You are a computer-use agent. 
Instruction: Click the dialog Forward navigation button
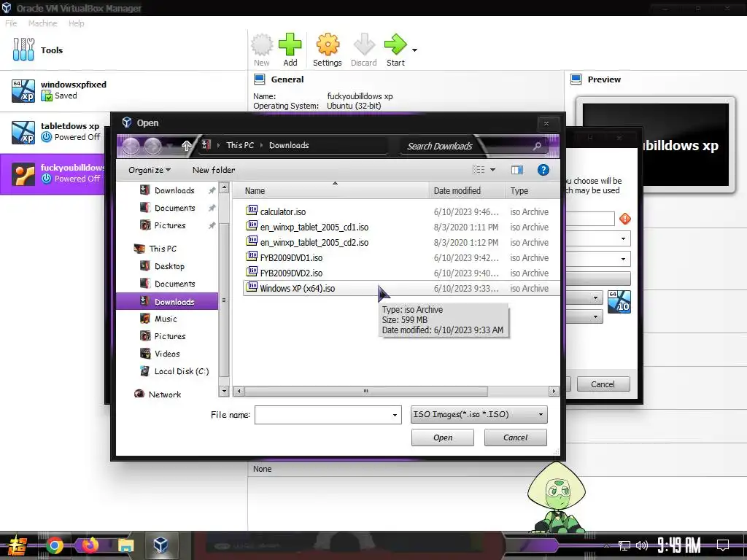[153, 146]
